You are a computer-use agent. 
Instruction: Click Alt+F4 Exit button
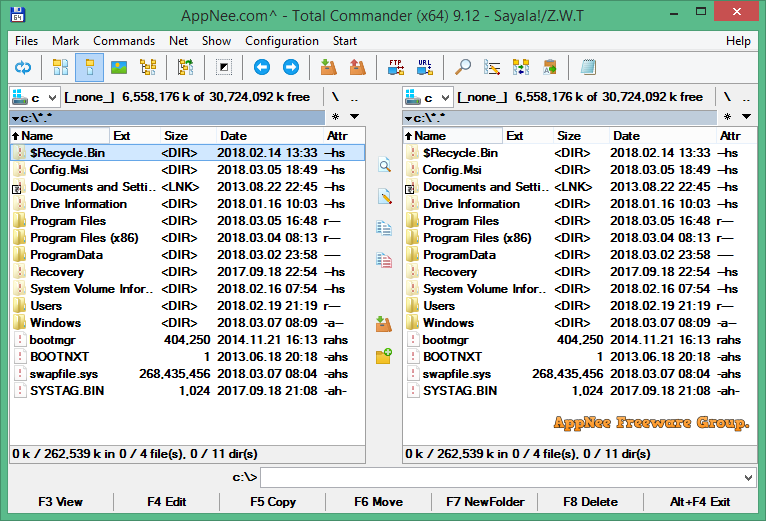[x=700, y=502]
